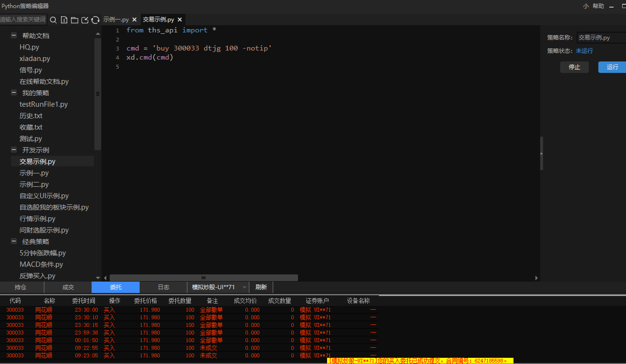Click the 策略名称 input field

[x=601, y=37]
